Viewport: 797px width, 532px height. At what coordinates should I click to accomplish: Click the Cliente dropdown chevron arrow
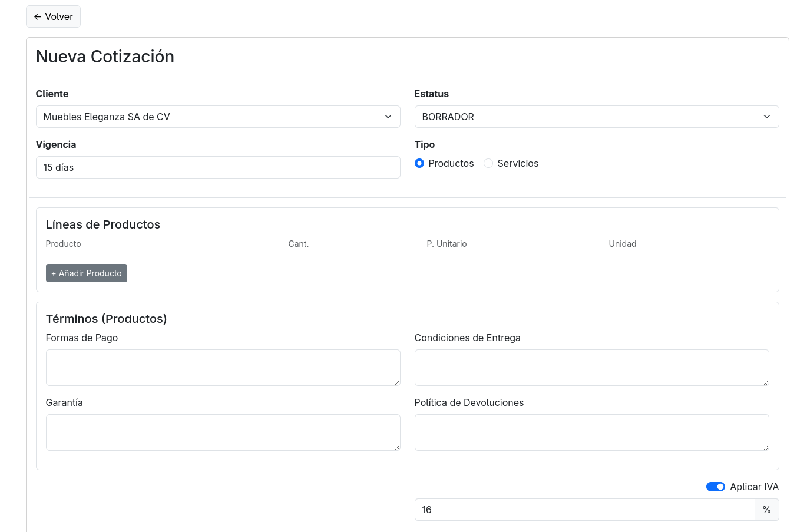pos(388,117)
